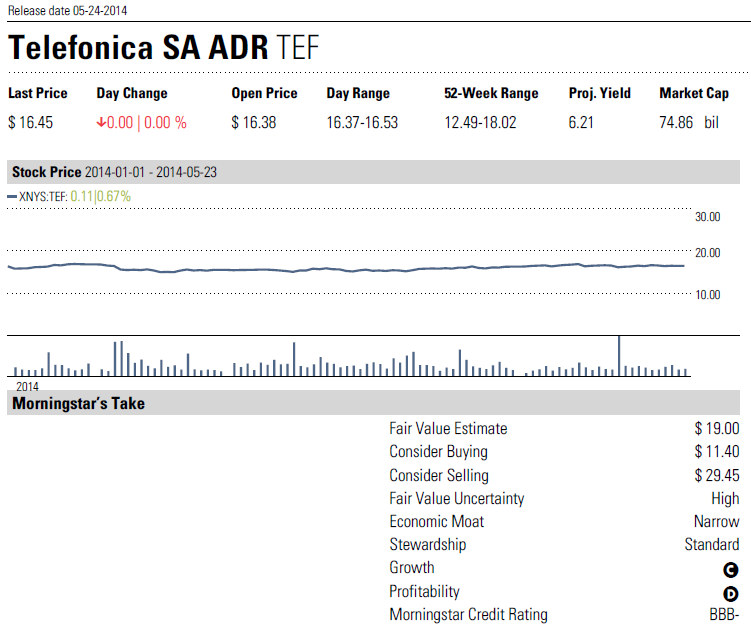This screenshot has width=751, height=626.
Task: Click the tallest volume bar in chart
Action: 619,355
